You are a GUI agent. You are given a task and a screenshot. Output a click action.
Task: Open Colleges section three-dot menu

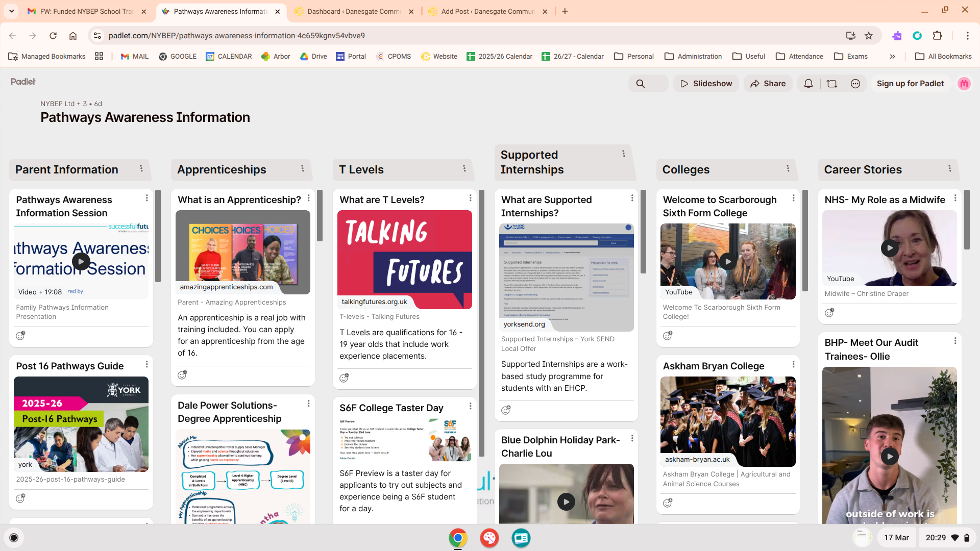[x=788, y=168]
